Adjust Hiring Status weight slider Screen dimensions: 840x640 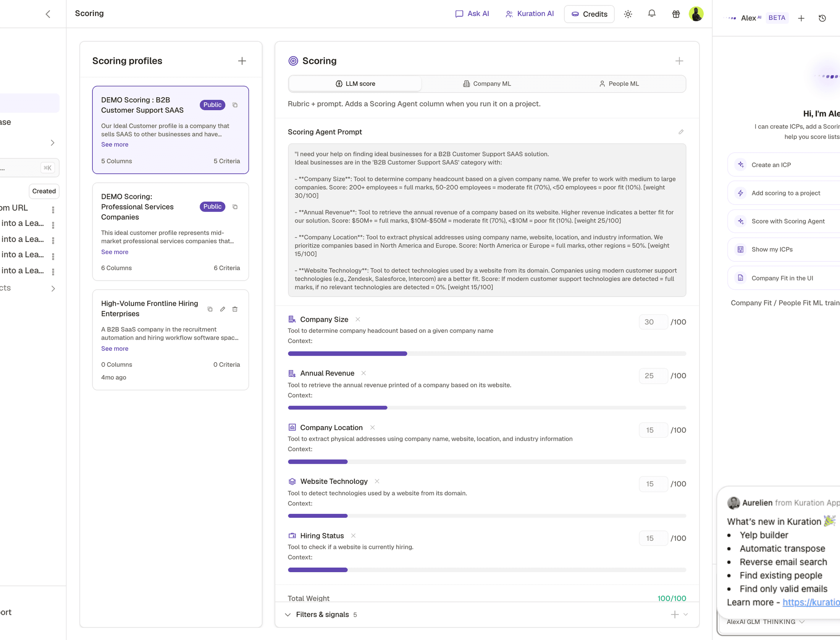tap(487, 570)
